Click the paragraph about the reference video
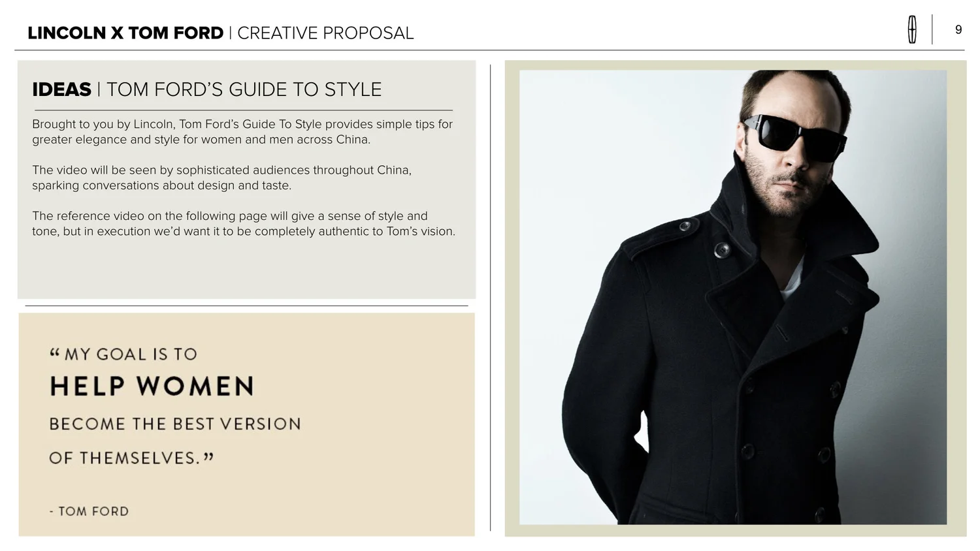 pos(244,223)
